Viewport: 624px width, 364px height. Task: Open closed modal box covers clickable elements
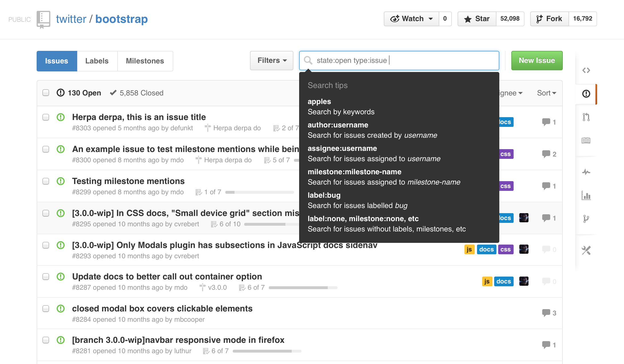[x=162, y=309]
